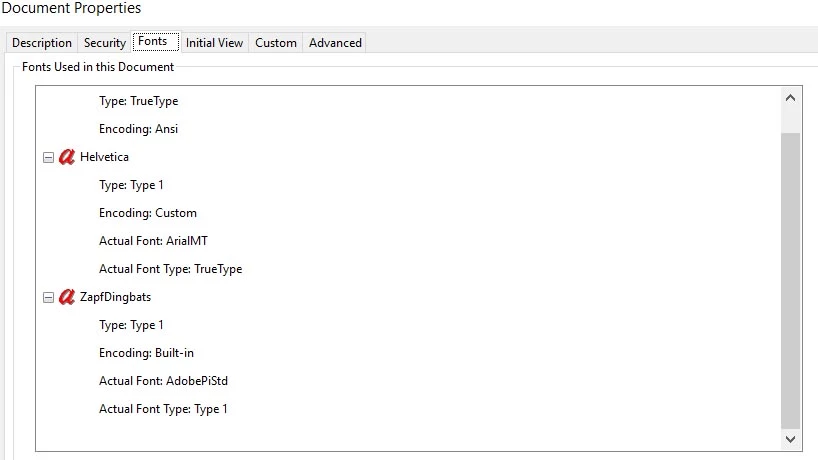Image resolution: width=818 pixels, height=460 pixels.
Task: Select 'Actual Font Type: Type 1' row
Action: point(163,409)
